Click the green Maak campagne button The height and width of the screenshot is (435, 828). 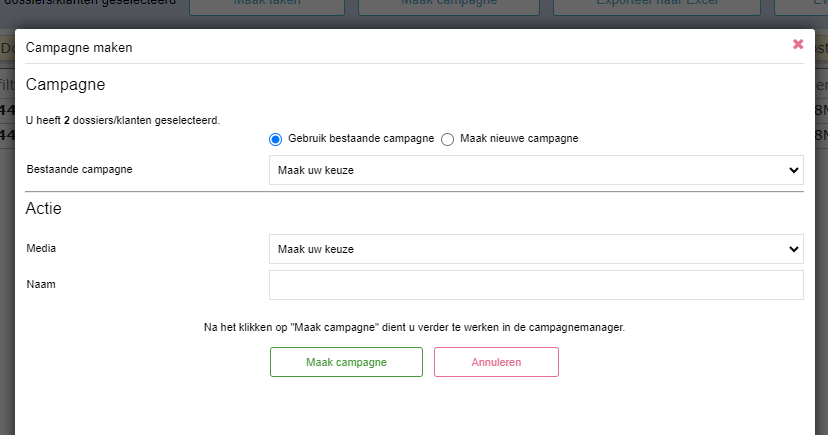click(x=346, y=362)
